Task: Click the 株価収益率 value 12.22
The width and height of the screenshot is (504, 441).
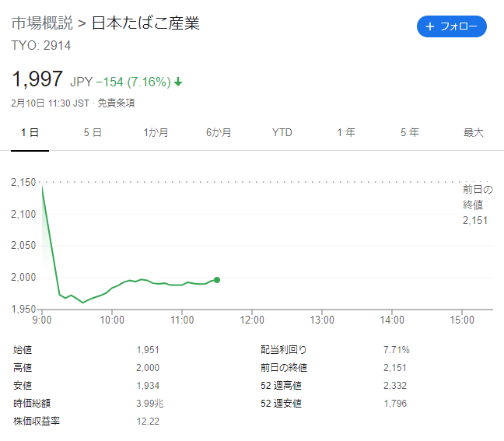Action: point(148,421)
